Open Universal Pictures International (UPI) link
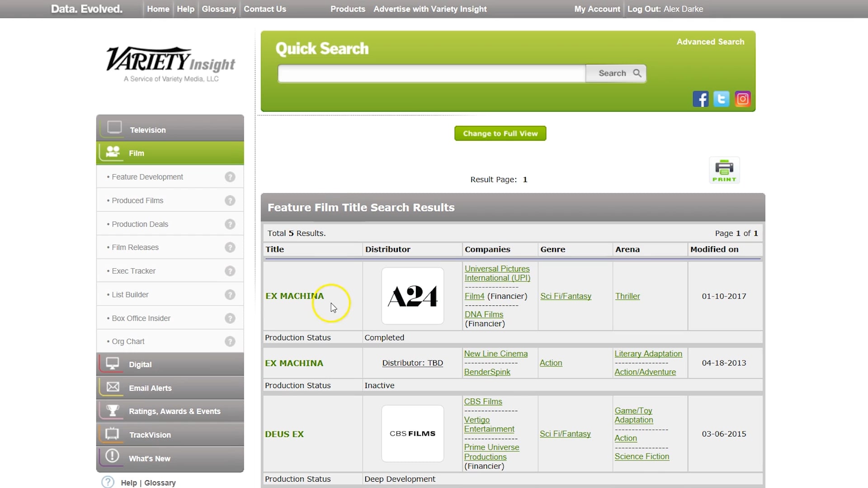The height and width of the screenshot is (488, 868). click(x=497, y=273)
